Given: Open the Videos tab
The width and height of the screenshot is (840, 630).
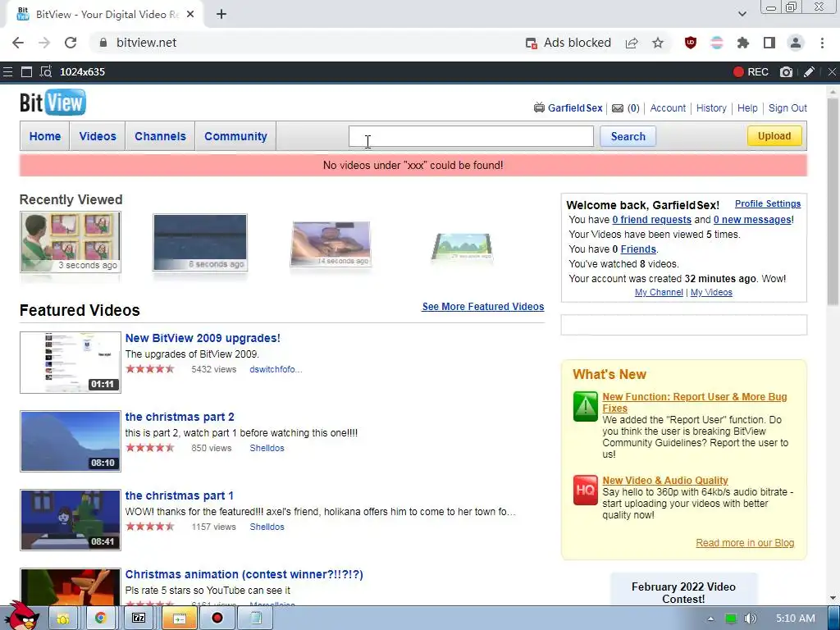Looking at the screenshot, I should pyautogui.click(x=98, y=136).
